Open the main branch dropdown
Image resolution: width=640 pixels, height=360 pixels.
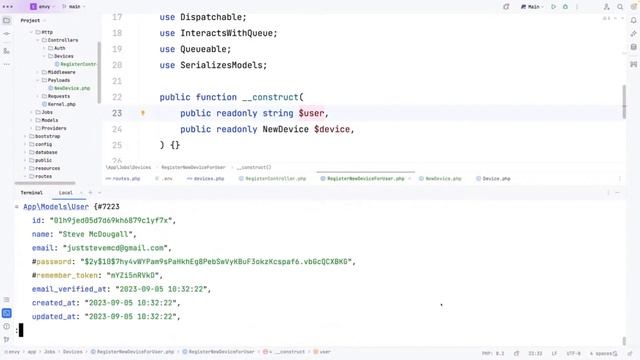(x=74, y=7)
